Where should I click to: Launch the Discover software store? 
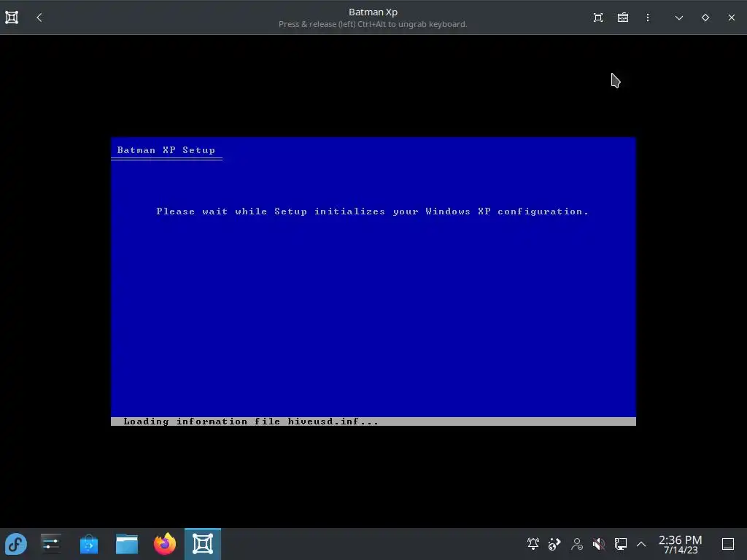pyautogui.click(x=88, y=544)
